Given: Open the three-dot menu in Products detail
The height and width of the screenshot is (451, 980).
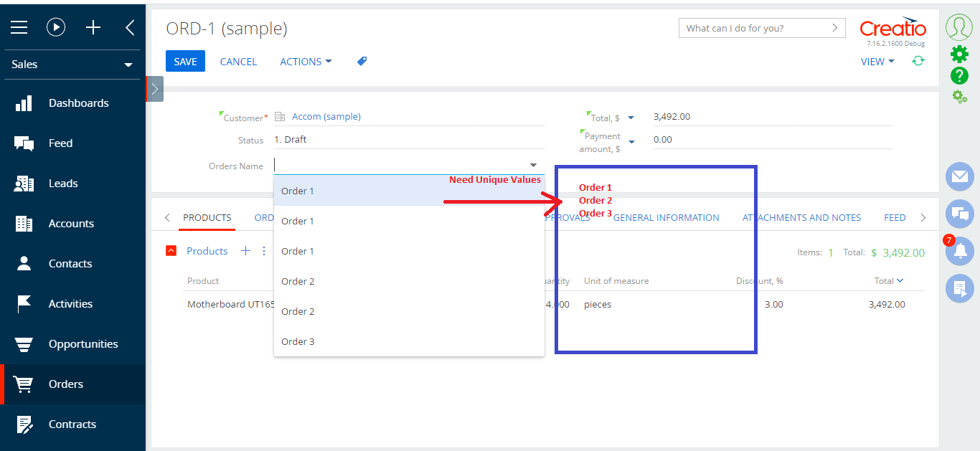Looking at the screenshot, I should point(263,250).
